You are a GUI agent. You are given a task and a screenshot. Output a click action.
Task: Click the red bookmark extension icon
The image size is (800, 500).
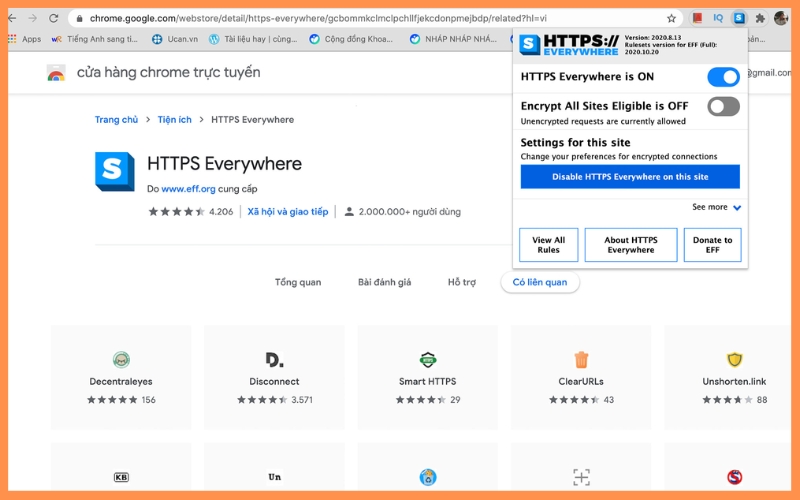697,18
